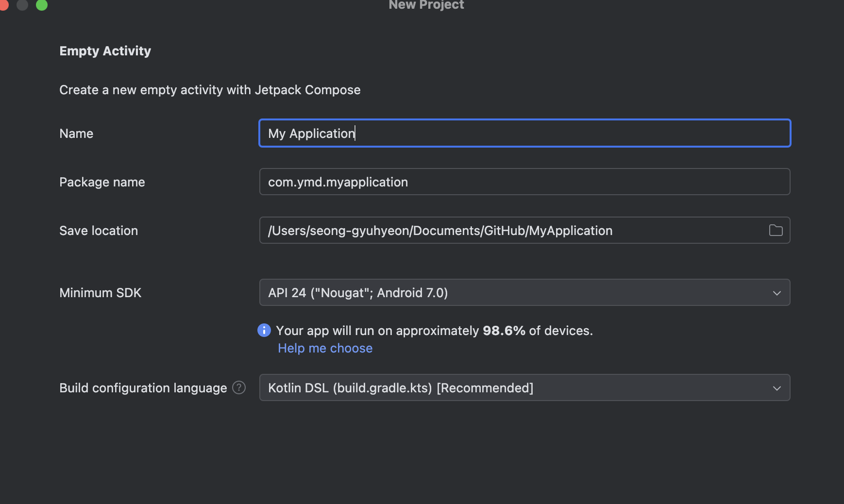The width and height of the screenshot is (844, 504).
Task: Click the Minimum SDK label
Action: pos(100,293)
